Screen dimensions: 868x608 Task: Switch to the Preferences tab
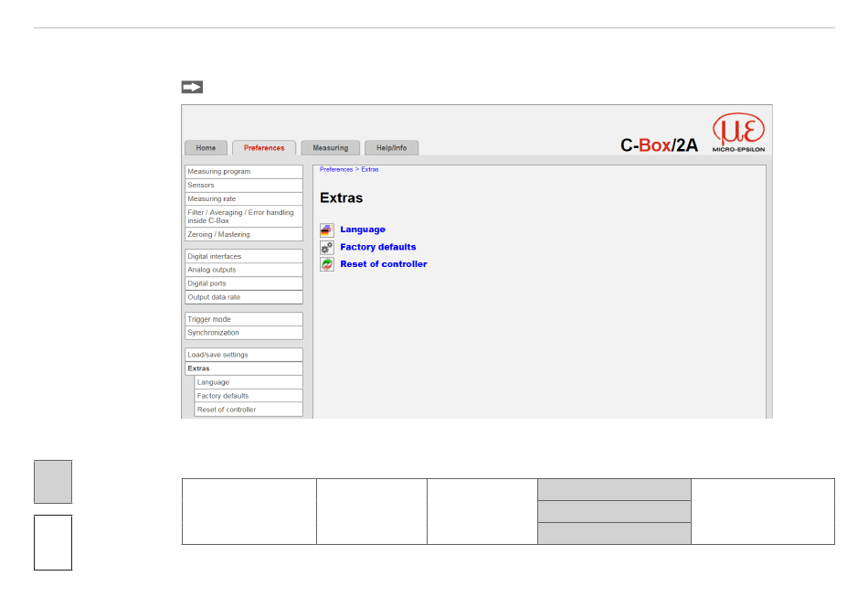pos(264,148)
